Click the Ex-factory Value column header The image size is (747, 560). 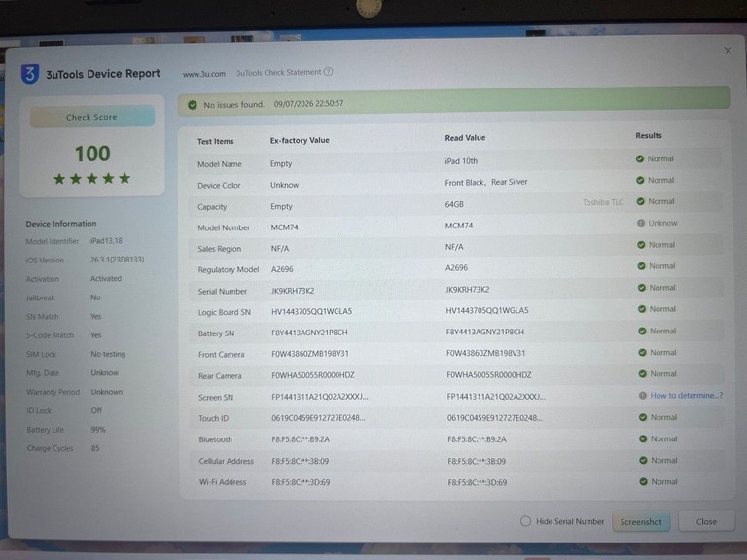pyautogui.click(x=300, y=140)
